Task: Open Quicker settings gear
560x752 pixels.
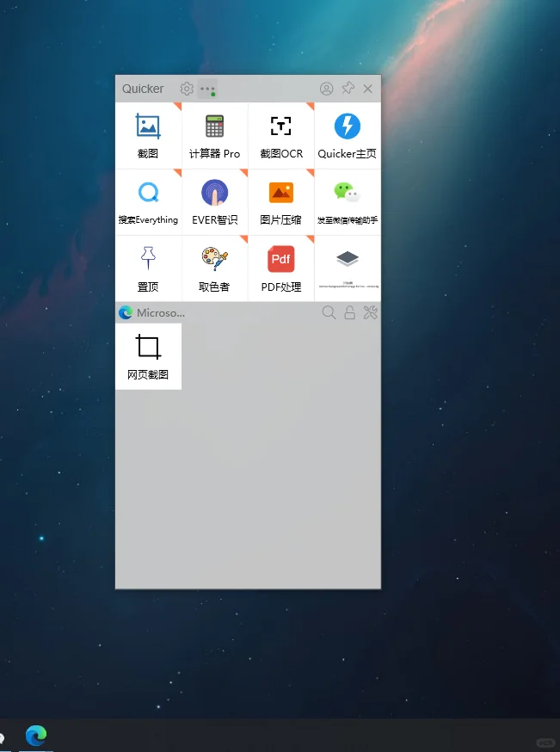Action: (x=187, y=89)
